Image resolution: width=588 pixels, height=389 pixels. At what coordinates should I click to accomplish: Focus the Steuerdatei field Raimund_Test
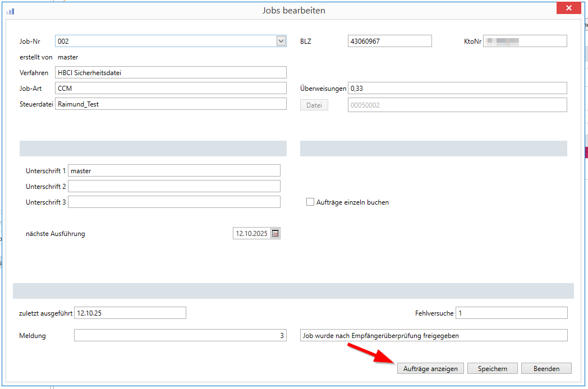pos(171,104)
